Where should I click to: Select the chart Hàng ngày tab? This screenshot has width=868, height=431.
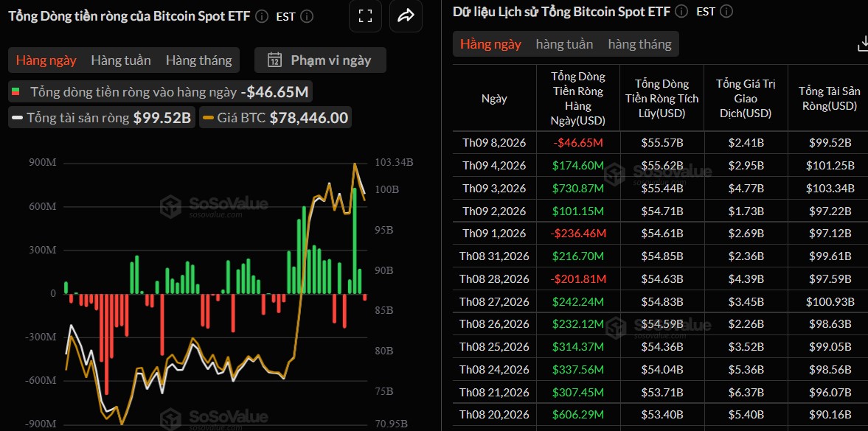coord(46,60)
